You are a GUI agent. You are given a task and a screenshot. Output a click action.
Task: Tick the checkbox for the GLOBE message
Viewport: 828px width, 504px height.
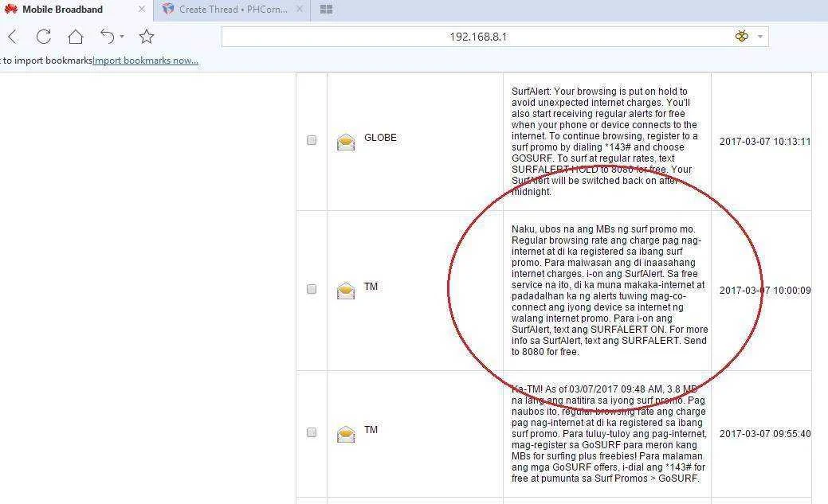point(312,140)
